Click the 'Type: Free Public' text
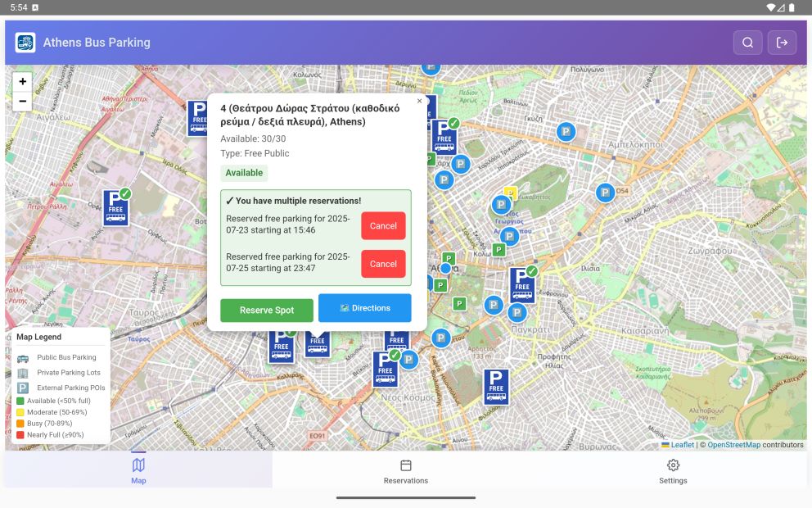 255,153
